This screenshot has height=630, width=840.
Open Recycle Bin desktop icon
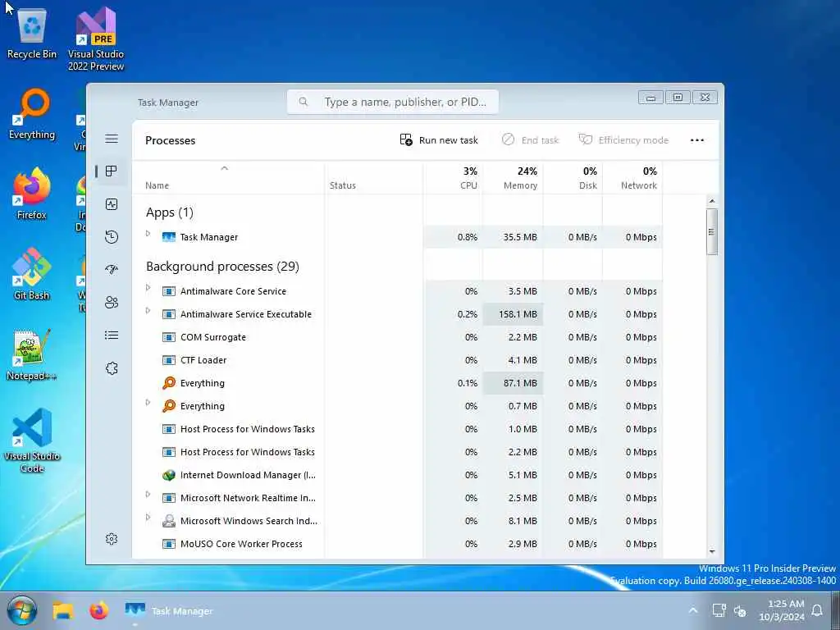click(32, 33)
